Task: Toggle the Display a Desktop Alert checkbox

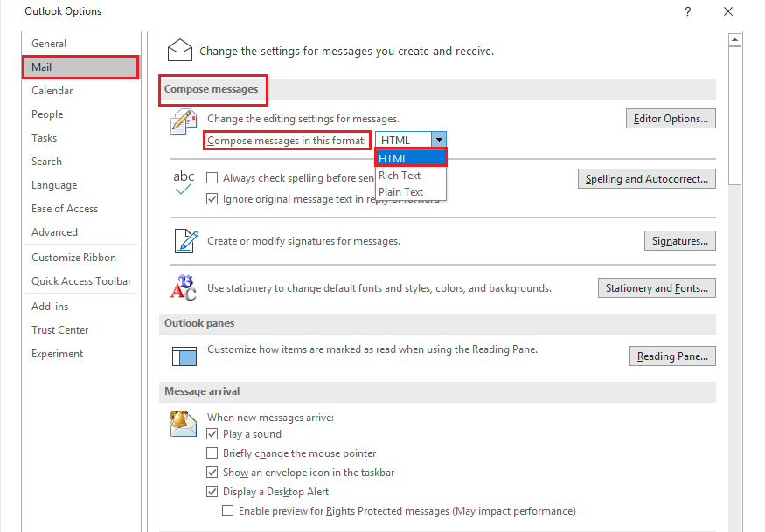Action: point(212,492)
